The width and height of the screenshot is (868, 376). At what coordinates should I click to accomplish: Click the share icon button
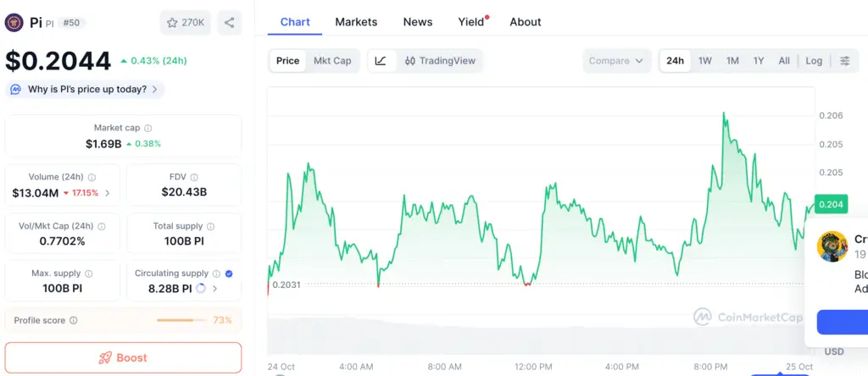pos(230,23)
